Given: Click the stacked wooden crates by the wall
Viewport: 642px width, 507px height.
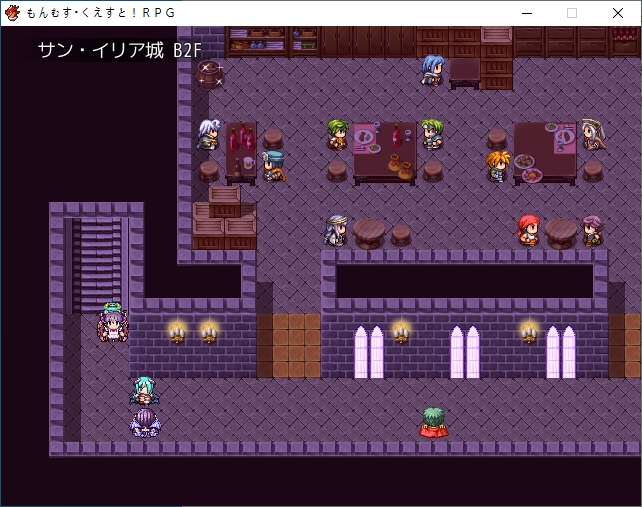Looking at the screenshot, I should pyautogui.click(x=224, y=217).
